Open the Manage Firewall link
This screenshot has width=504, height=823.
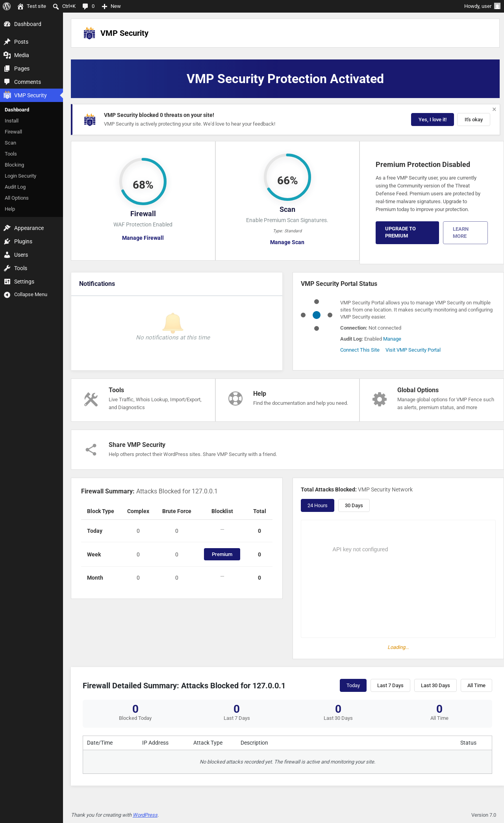pyautogui.click(x=143, y=238)
